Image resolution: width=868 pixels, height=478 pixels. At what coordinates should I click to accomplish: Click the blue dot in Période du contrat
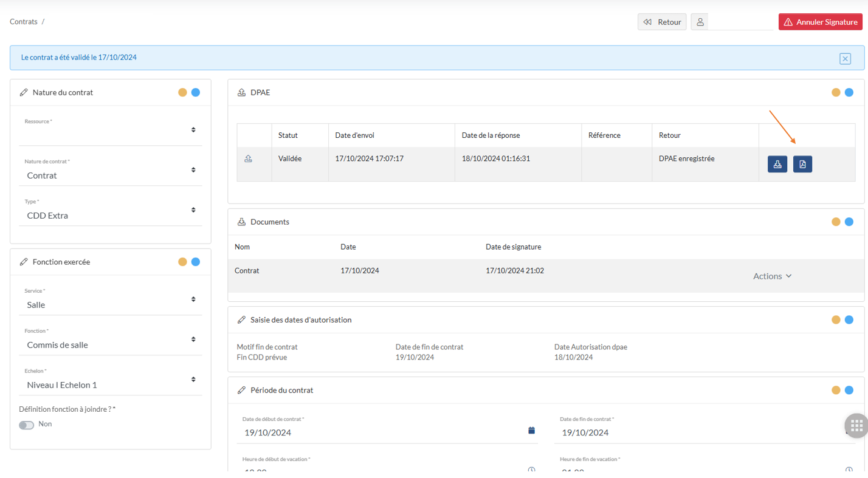tap(849, 390)
